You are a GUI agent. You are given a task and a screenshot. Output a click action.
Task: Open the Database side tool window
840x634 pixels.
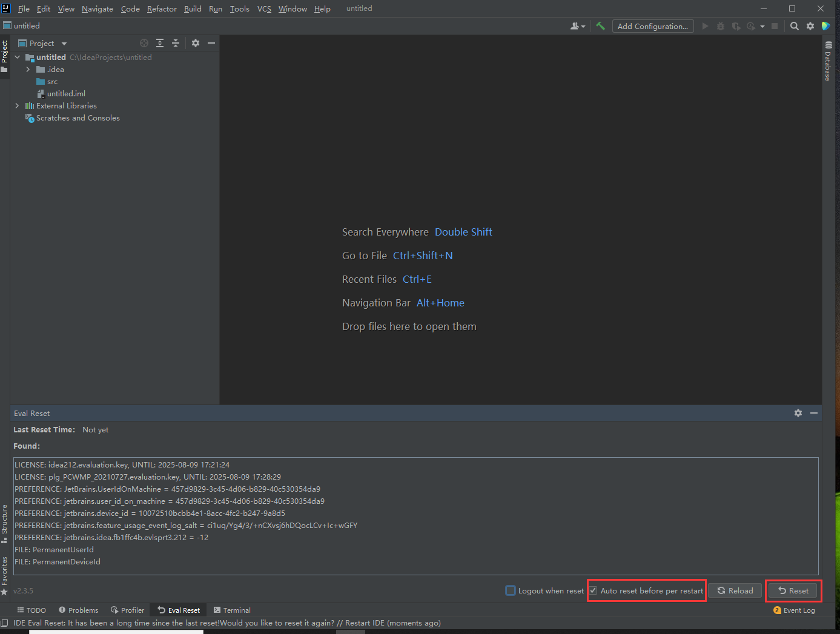pyautogui.click(x=828, y=61)
